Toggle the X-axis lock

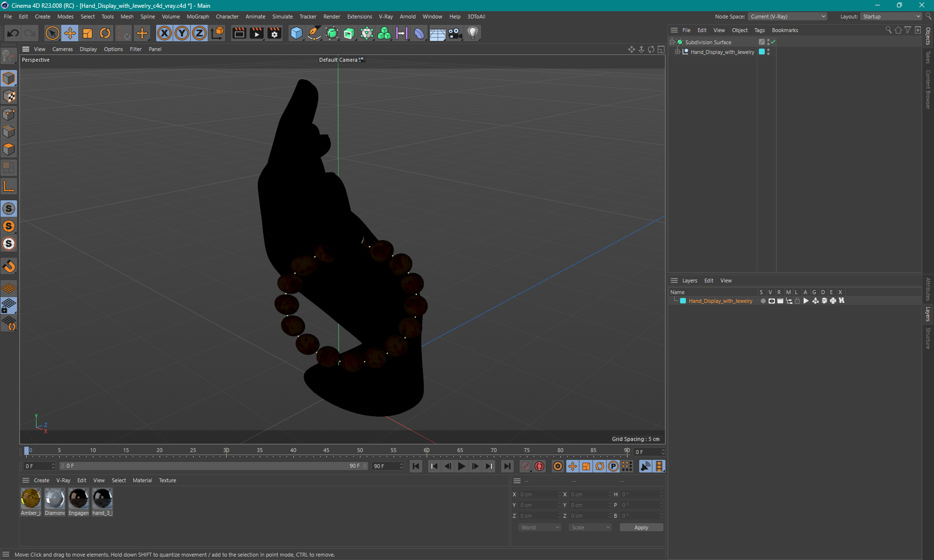coord(164,33)
